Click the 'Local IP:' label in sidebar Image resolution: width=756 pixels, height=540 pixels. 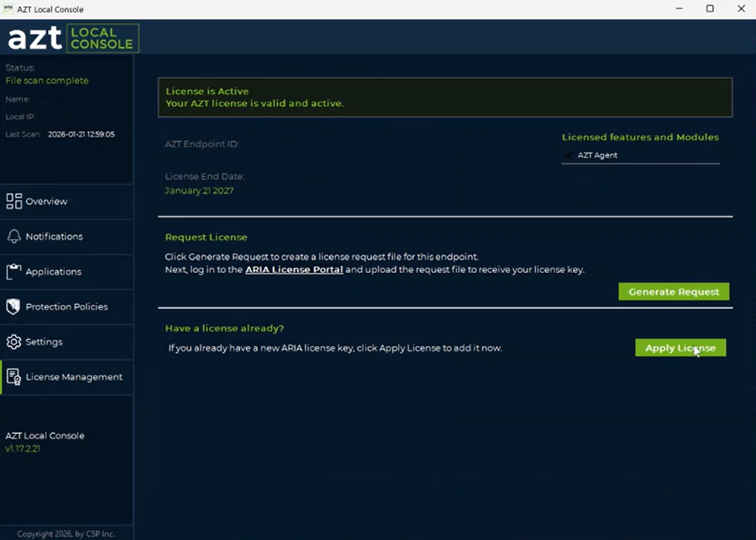click(20, 117)
